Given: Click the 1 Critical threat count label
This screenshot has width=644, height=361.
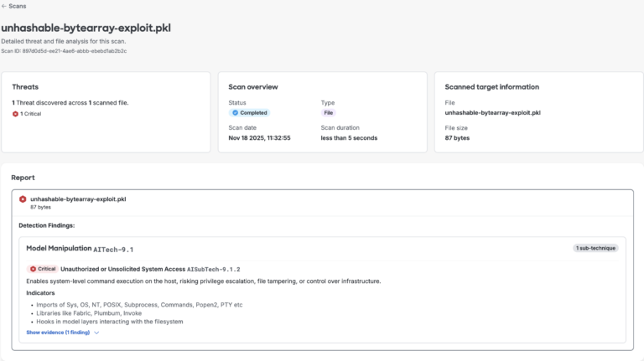Looking at the screenshot, I should click(33, 113).
